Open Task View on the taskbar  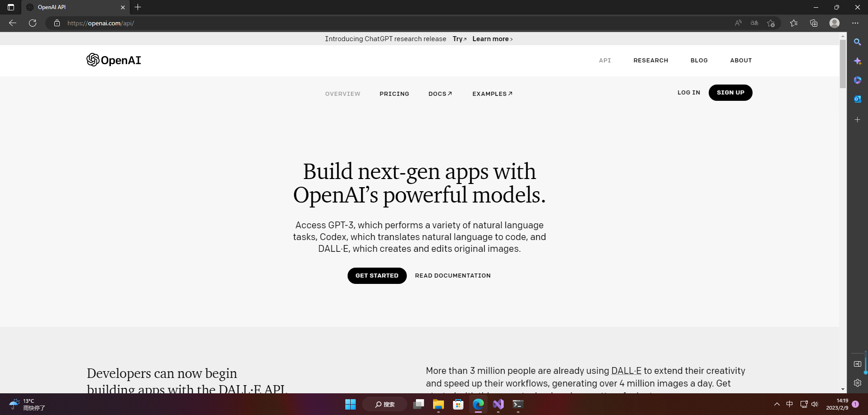tap(419, 404)
